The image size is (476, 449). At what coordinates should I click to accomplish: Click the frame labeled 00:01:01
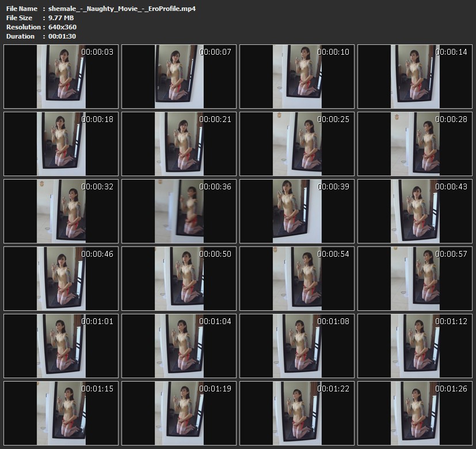pyautogui.click(x=61, y=345)
